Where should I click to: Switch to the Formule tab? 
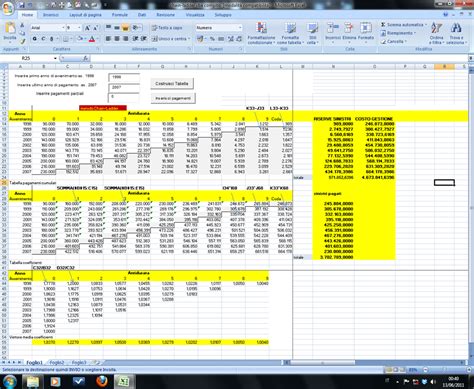pos(120,15)
